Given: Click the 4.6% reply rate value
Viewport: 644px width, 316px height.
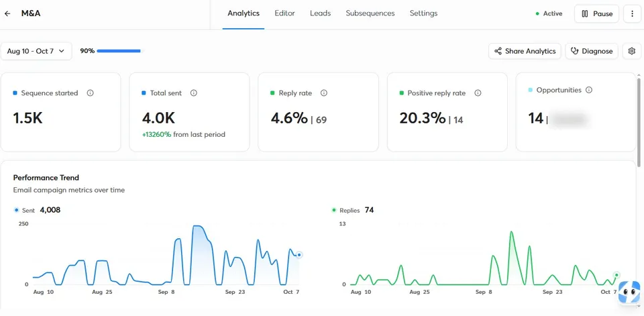Looking at the screenshot, I should (289, 118).
